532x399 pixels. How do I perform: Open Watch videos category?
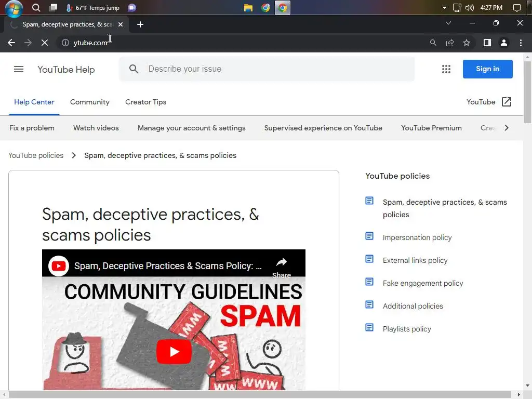tap(96, 128)
